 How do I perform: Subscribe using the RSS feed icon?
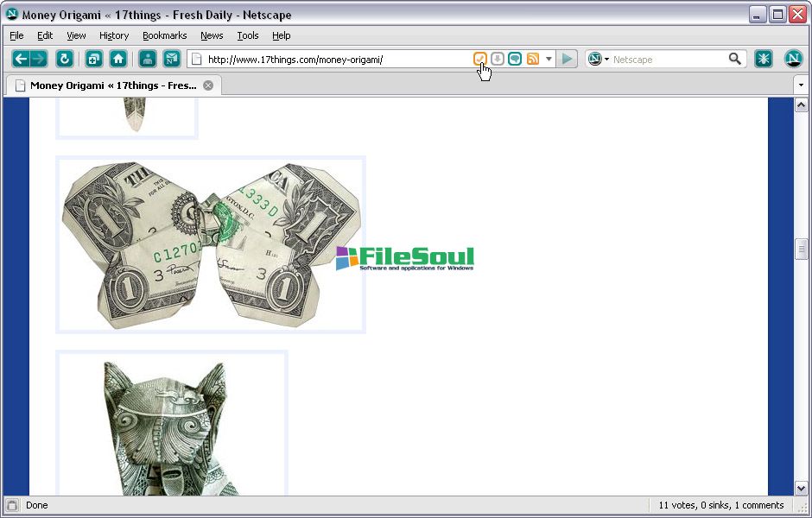[532, 59]
